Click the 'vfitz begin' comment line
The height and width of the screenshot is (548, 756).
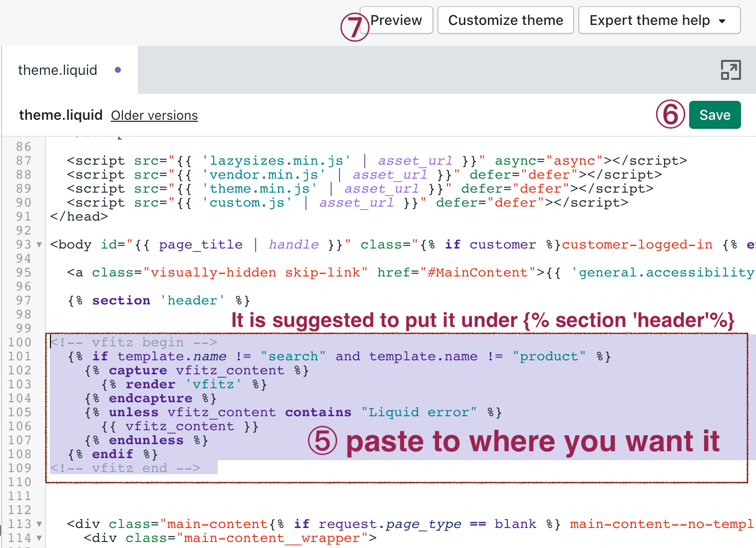(x=134, y=342)
